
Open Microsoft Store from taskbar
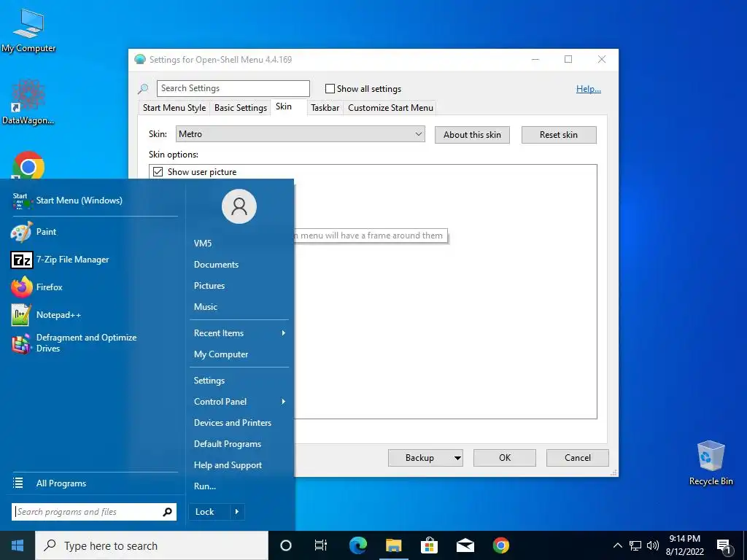click(x=429, y=545)
